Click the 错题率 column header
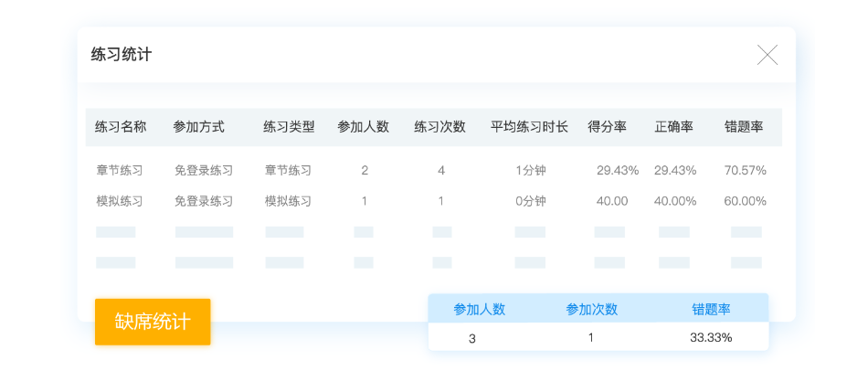The width and height of the screenshot is (868, 371). click(744, 127)
